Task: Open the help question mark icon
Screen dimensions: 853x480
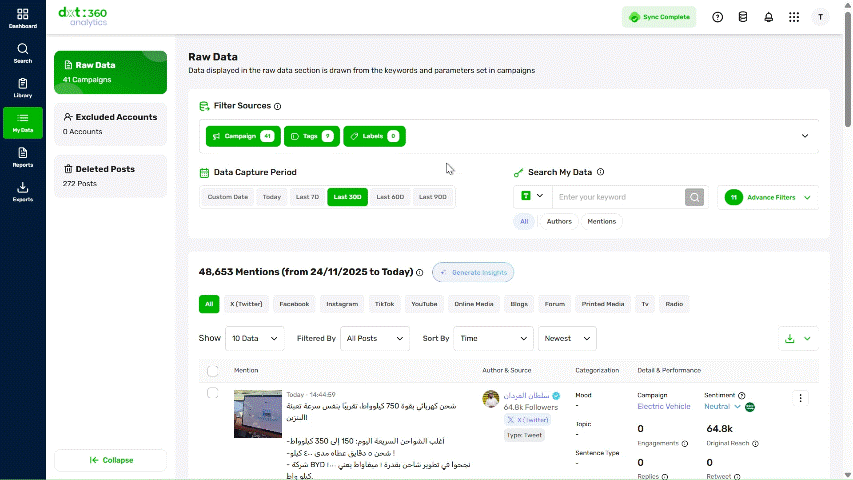Action: [x=718, y=17]
